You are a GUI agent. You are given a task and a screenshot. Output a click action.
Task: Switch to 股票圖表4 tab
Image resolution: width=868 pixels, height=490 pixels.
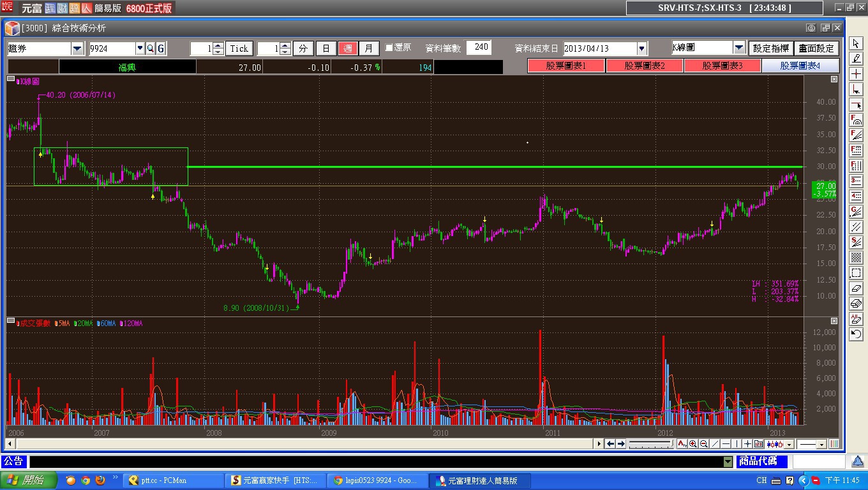click(x=800, y=66)
